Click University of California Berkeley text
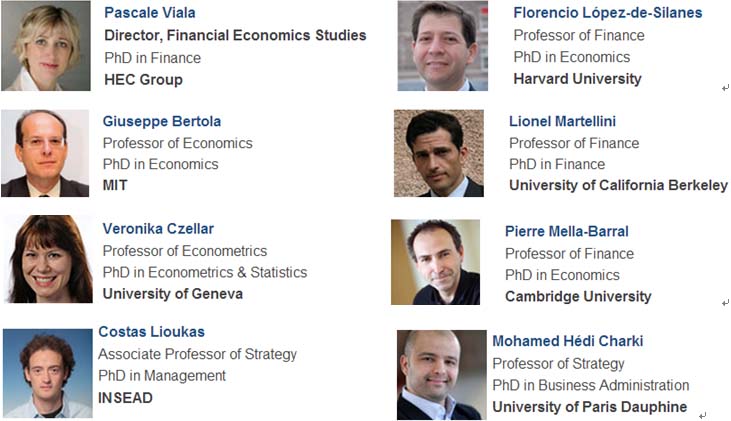731x421 pixels. (618, 186)
